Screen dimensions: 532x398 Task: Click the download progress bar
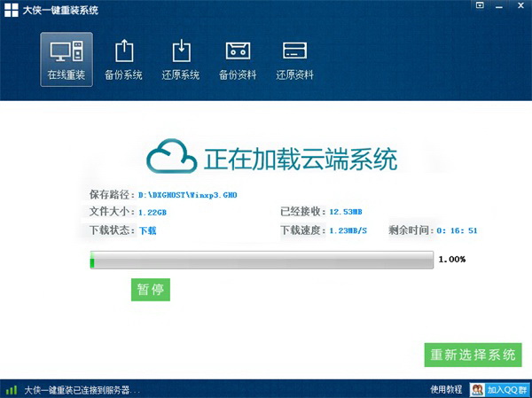click(262, 260)
